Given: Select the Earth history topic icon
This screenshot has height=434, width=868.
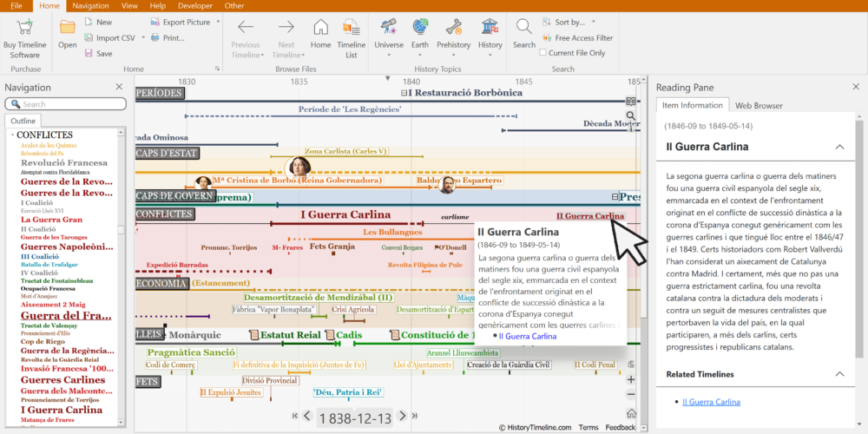Looking at the screenshot, I should [420, 27].
